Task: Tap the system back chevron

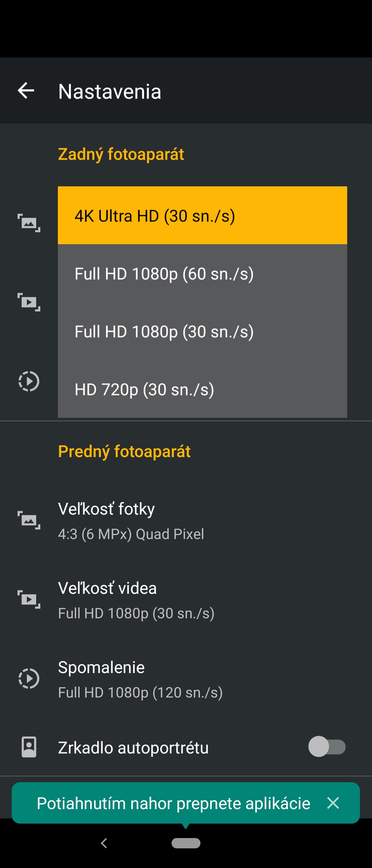Action: click(104, 843)
